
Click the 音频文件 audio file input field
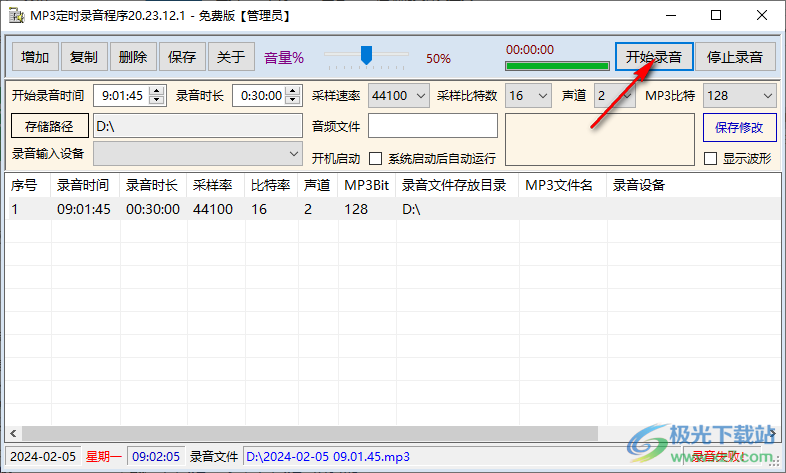coord(433,126)
